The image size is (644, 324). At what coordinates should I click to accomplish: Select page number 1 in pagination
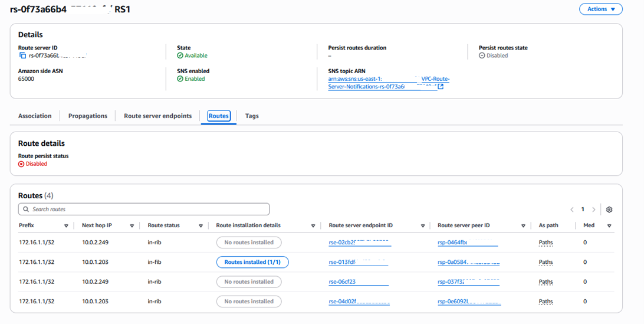click(x=583, y=210)
